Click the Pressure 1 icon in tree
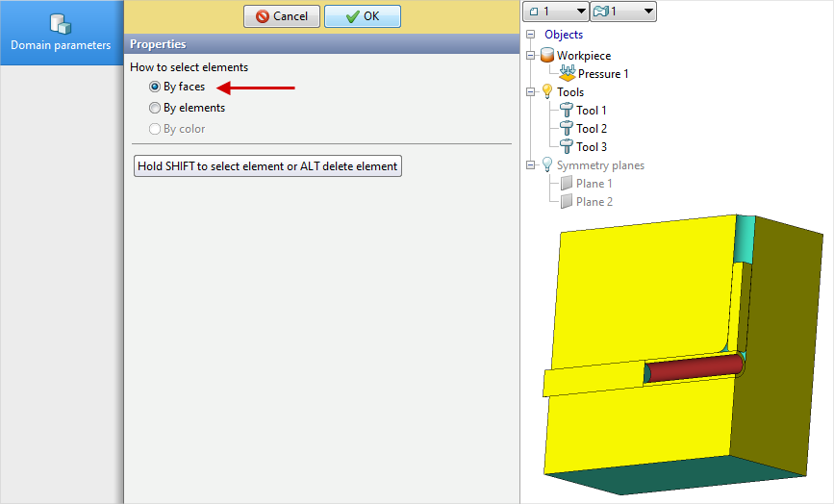834x504 pixels. 567,73
